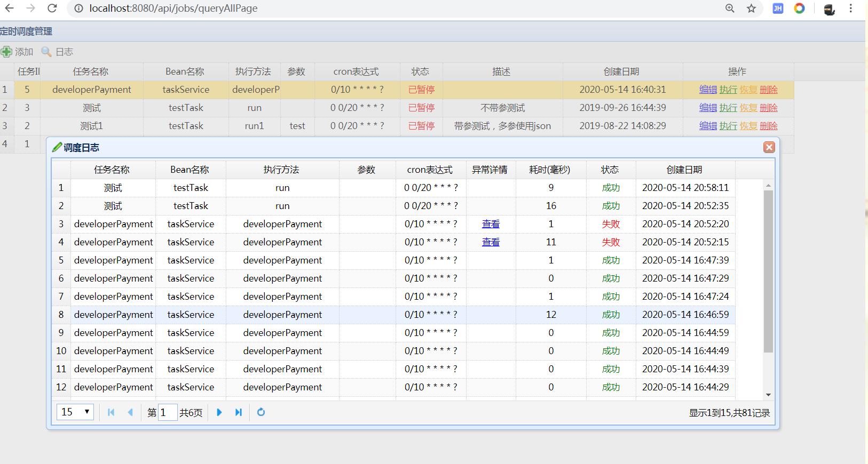Go to last page of log
Screen dimensions: 868x464
click(x=239, y=412)
